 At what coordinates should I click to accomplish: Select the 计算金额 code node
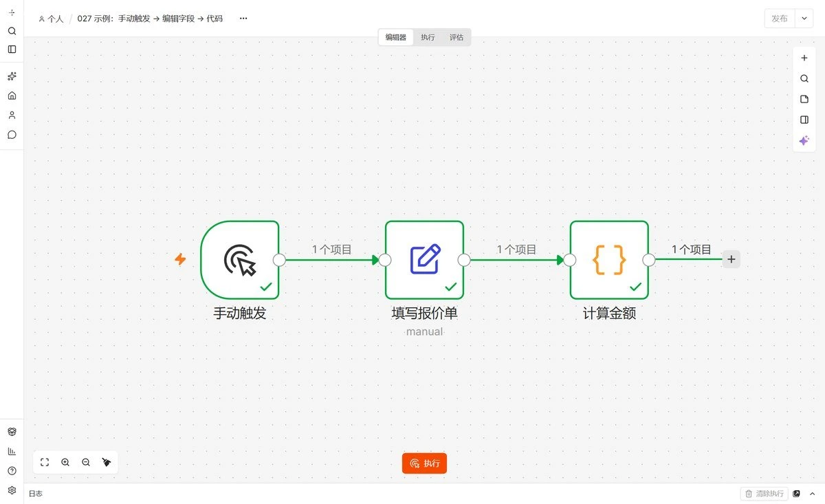tap(609, 260)
